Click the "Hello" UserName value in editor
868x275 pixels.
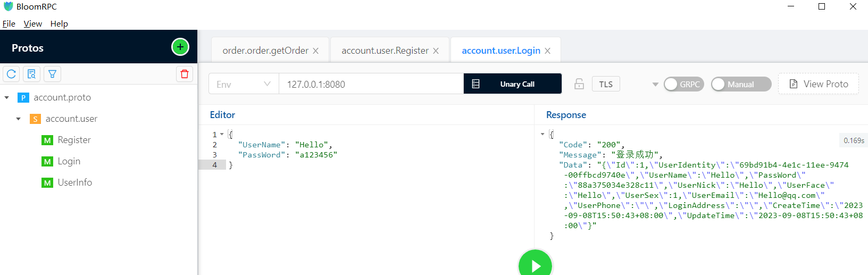(312, 145)
